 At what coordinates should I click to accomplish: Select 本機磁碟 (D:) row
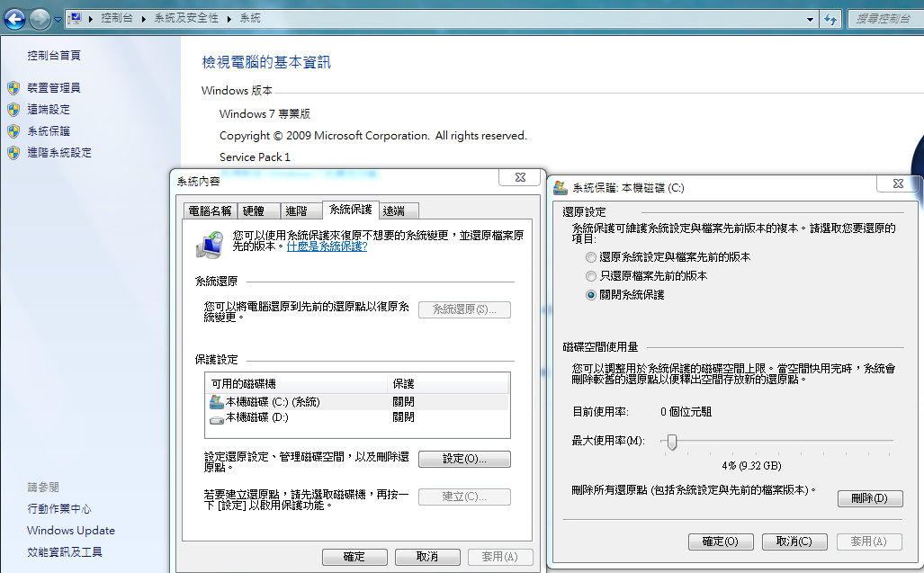(x=357, y=417)
